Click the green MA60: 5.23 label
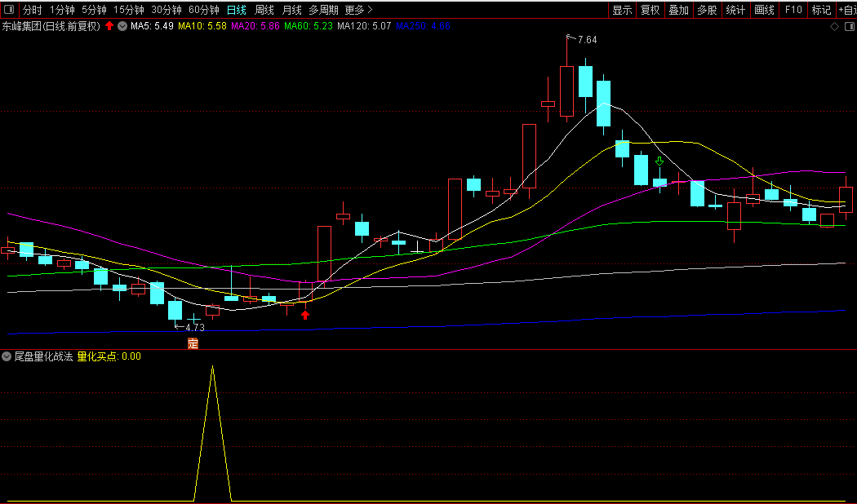857x504 pixels. [309, 25]
